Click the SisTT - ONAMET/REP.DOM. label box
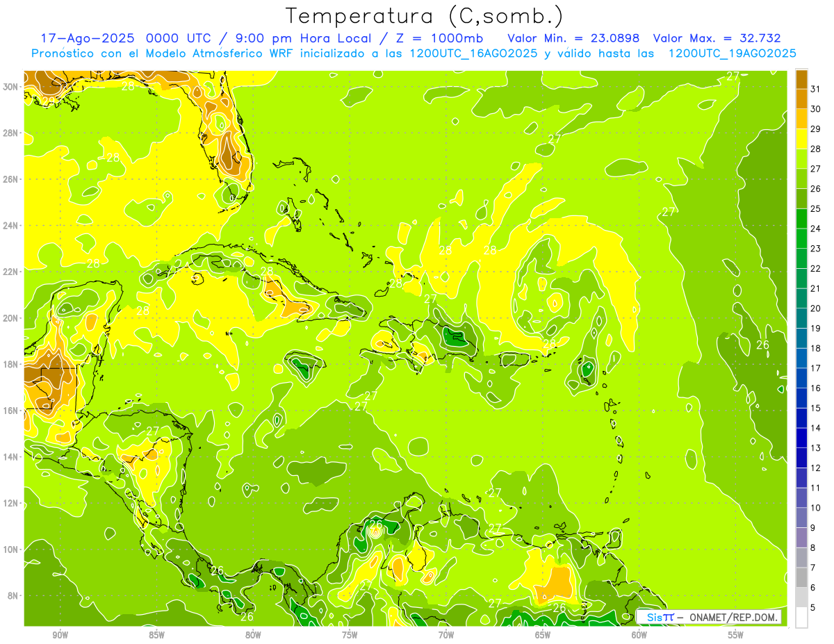834x644 pixels. coord(708,617)
